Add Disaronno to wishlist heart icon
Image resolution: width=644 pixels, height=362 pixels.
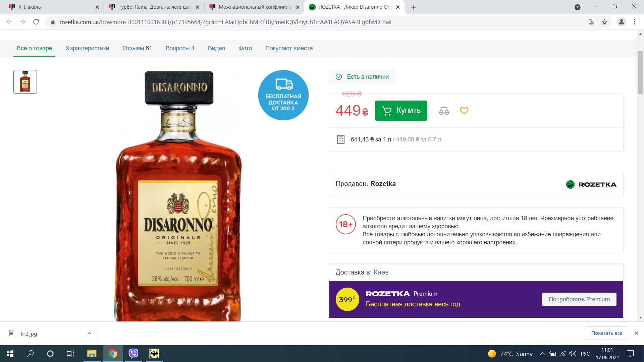[x=464, y=110]
